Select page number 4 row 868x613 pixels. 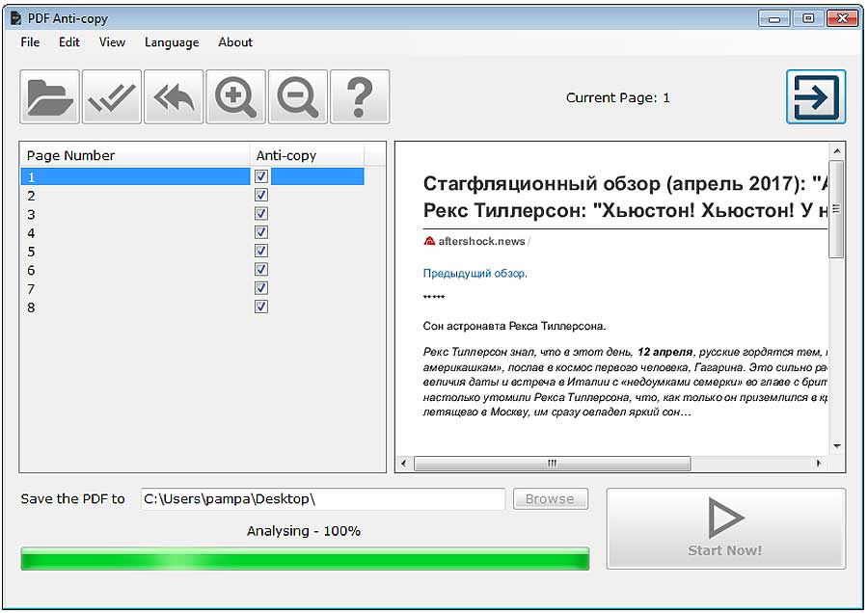click(192, 233)
